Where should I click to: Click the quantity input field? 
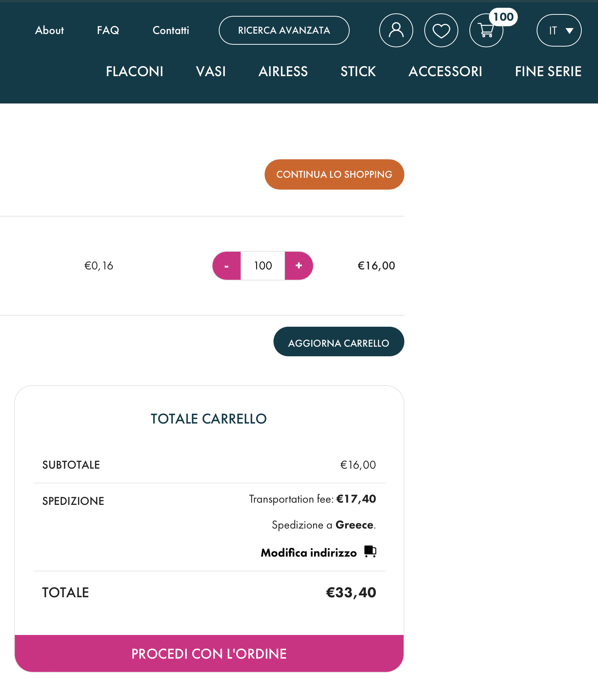click(x=263, y=266)
